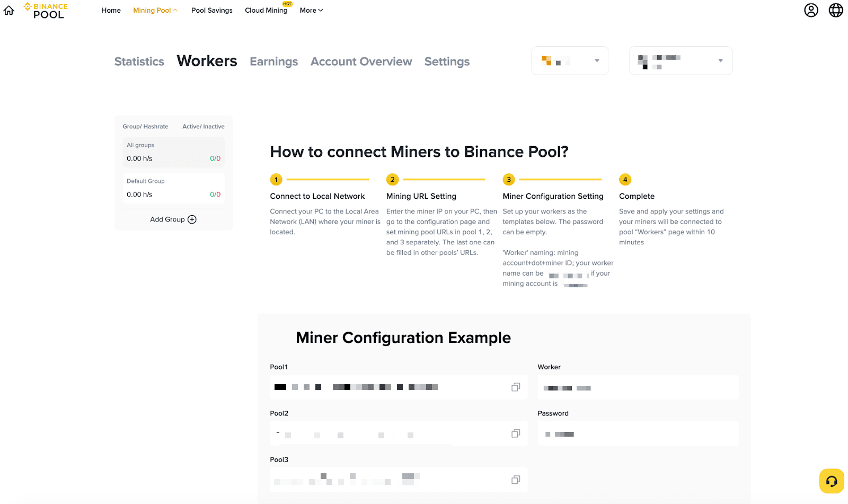Click the 0.00 h/s value in All groups
The height and width of the screenshot is (504, 848).
coord(139,158)
